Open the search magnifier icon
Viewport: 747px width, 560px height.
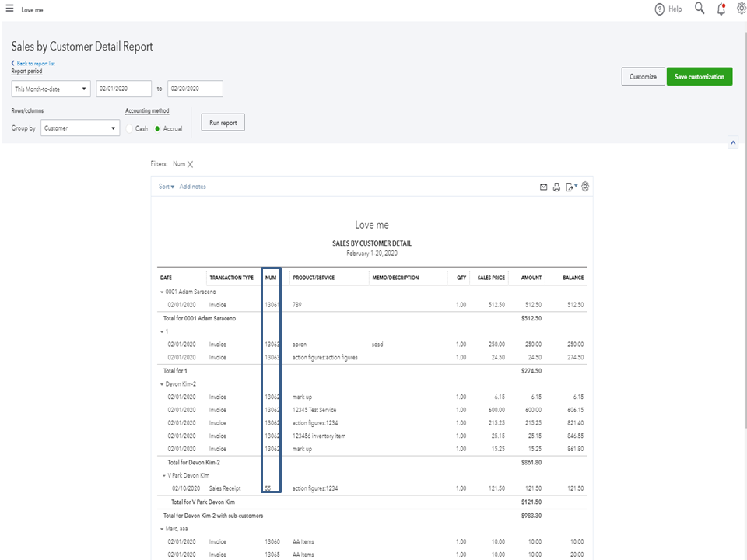699,9
